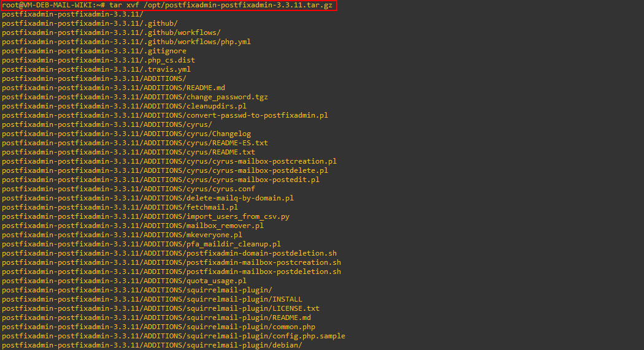Screen dimensions: 644x350
Task: Select the .travis.yml line
Action: point(96,69)
